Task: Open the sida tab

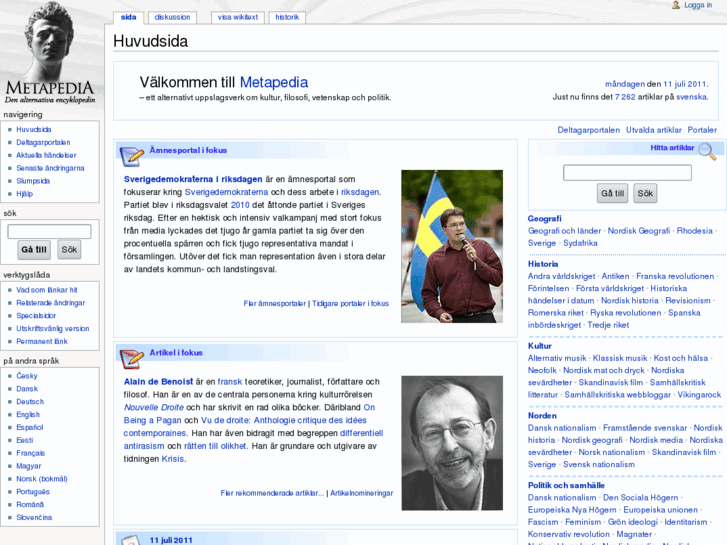Action: pyautogui.click(x=128, y=17)
